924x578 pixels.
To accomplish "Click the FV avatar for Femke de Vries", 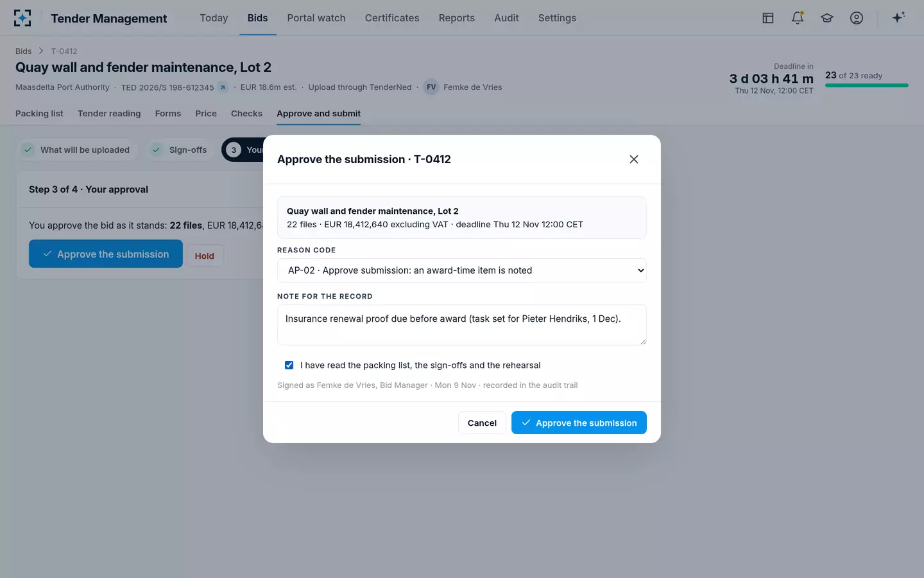I will tap(431, 87).
